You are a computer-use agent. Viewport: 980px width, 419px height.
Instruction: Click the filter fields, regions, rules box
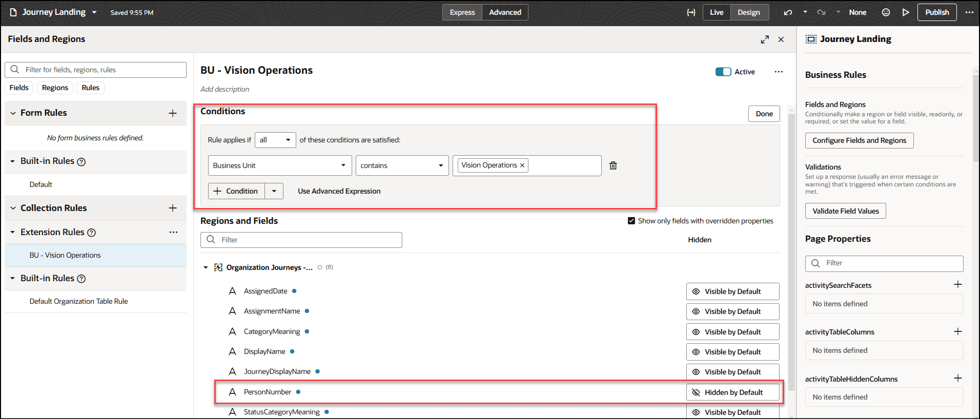(x=95, y=70)
